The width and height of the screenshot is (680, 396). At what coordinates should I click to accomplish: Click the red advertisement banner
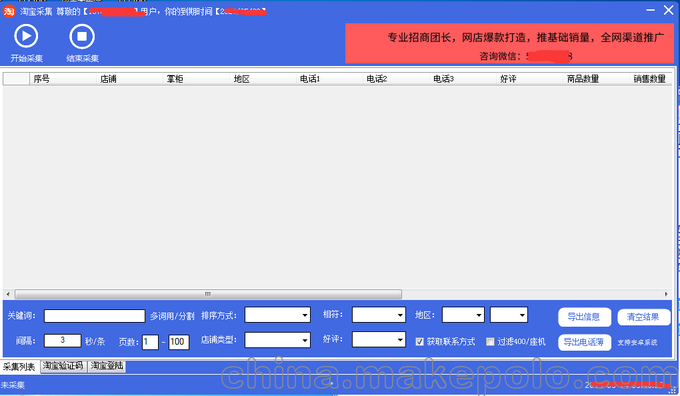510,44
